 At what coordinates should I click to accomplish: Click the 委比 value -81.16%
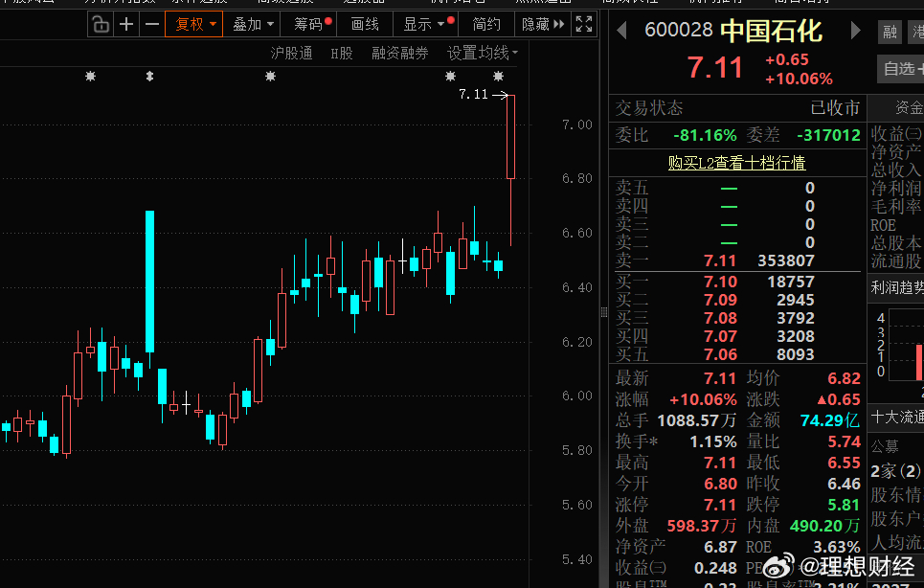click(705, 136)
